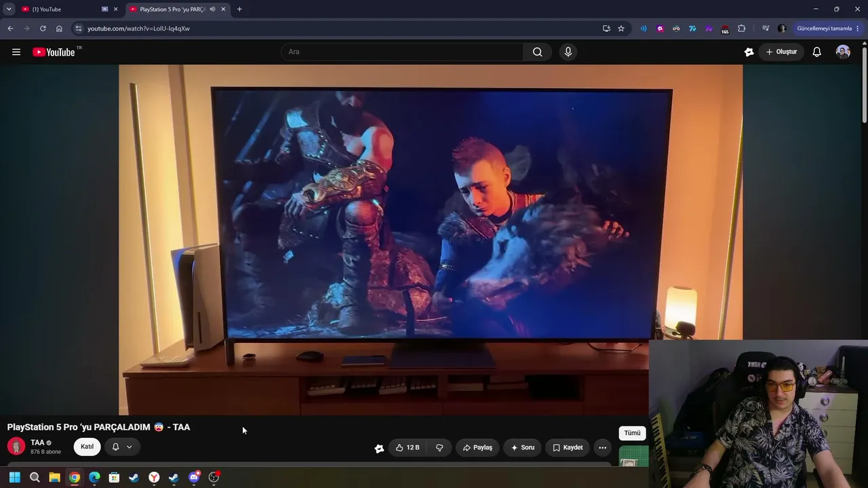
Task: Open the install/cast icon in address bar
Action: 606,28
